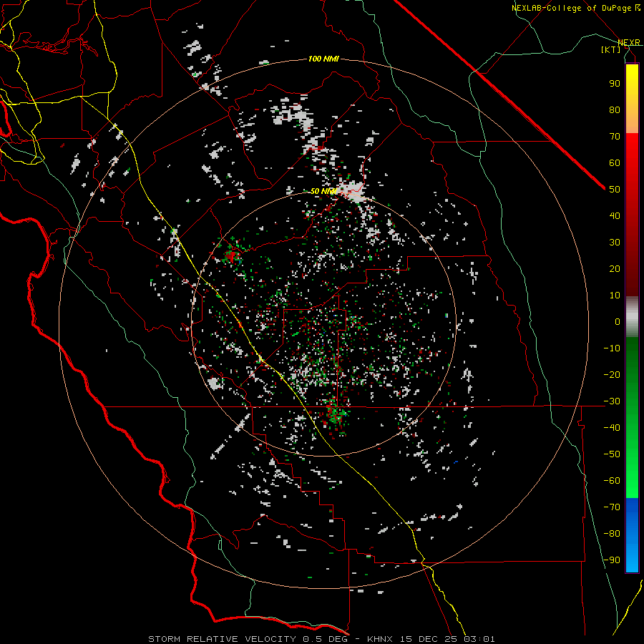This screenshot has height=644, width=644.
Task: Select the 90 value on velocity scale
Action: [615, 84]
